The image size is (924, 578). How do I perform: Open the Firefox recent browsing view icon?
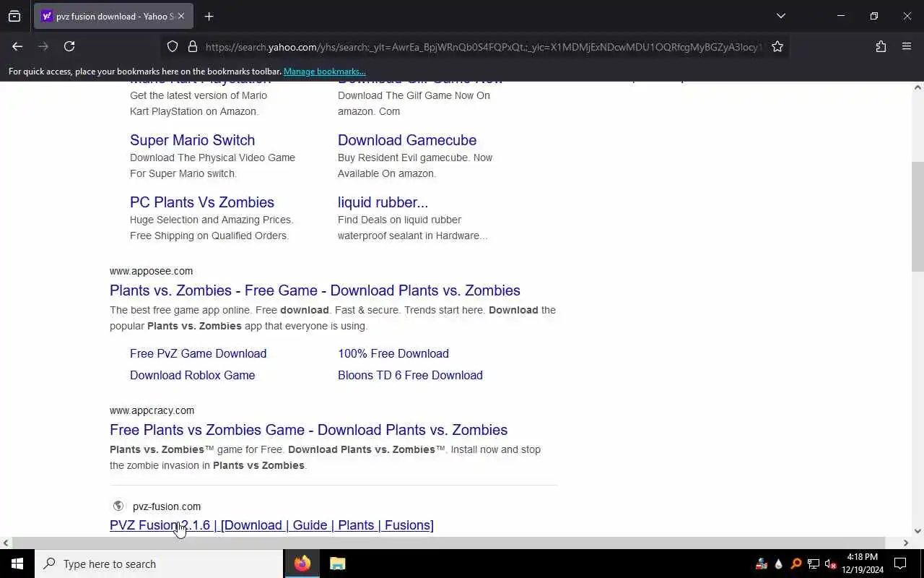pyautogui.click(x=14, y=16)
